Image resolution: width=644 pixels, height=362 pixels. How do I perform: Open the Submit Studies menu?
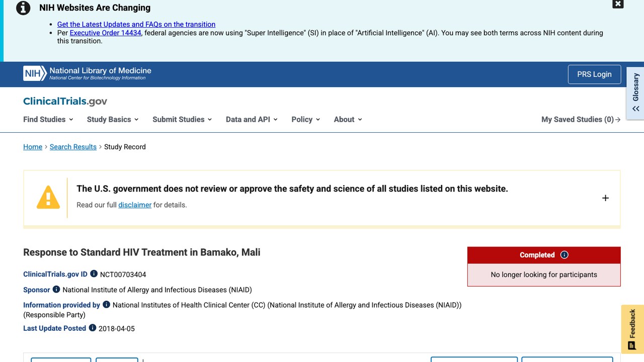coord(182,119)
